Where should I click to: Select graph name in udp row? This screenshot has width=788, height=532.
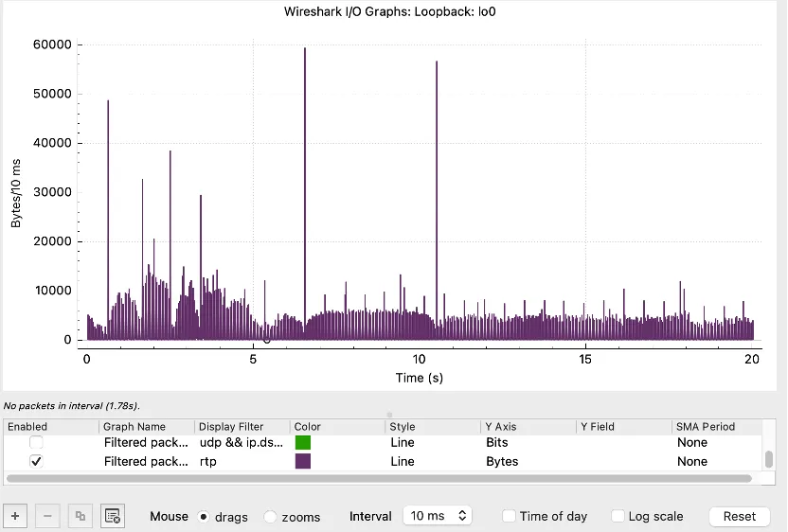coord(146,443)
